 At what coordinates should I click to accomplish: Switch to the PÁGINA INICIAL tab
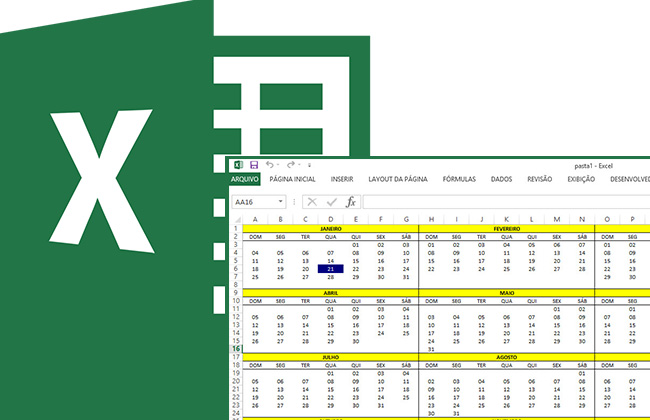pyautogui.click(x=292, y=179)
